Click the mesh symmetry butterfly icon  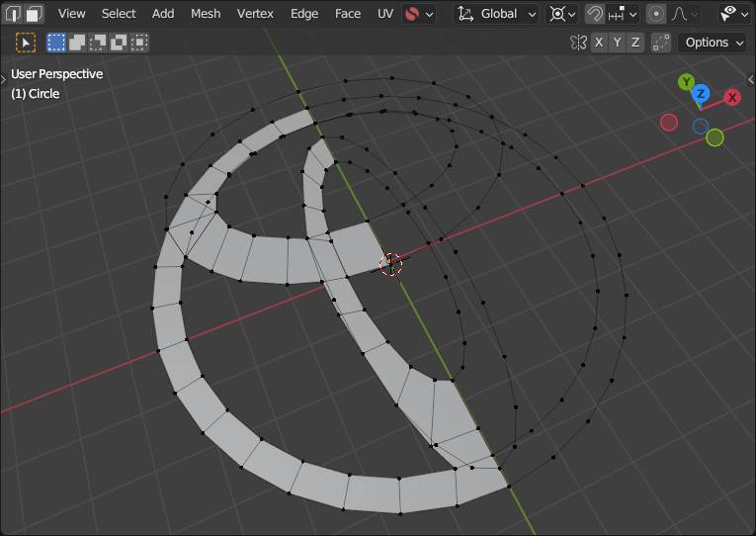click(x=577, y=43)
